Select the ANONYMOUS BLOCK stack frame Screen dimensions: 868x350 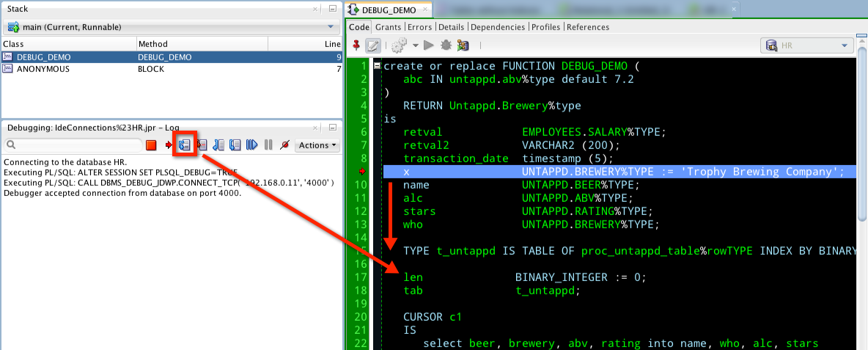(44, 69)
